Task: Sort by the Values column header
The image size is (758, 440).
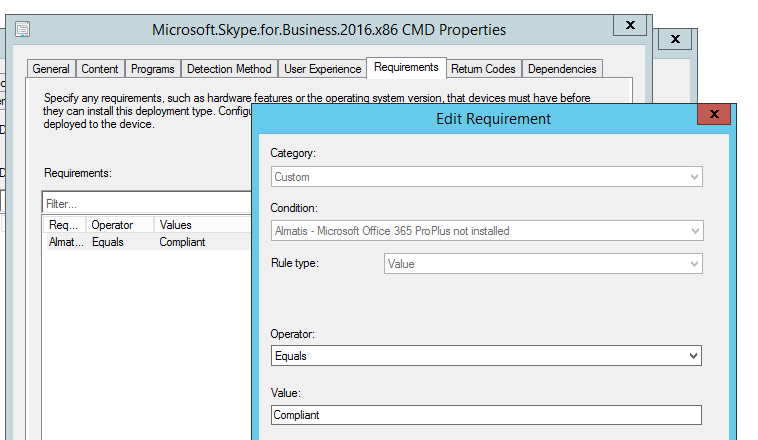Action: click(203, 225)
